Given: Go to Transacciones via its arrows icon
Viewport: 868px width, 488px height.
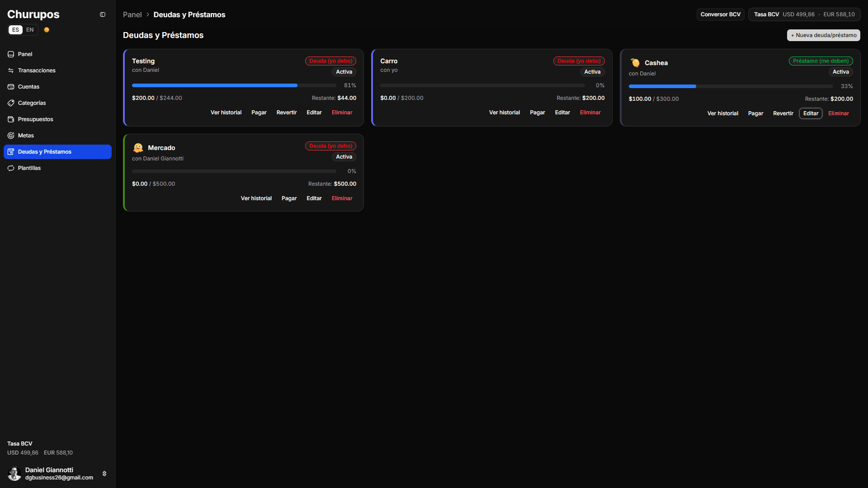Looking at the screenshot, I should coord(11,70).
